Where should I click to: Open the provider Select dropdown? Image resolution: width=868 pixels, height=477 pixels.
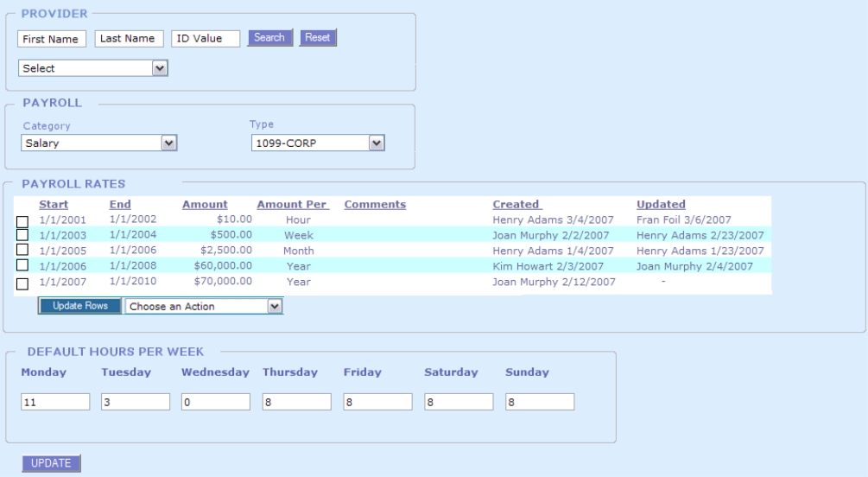[92, 68]
